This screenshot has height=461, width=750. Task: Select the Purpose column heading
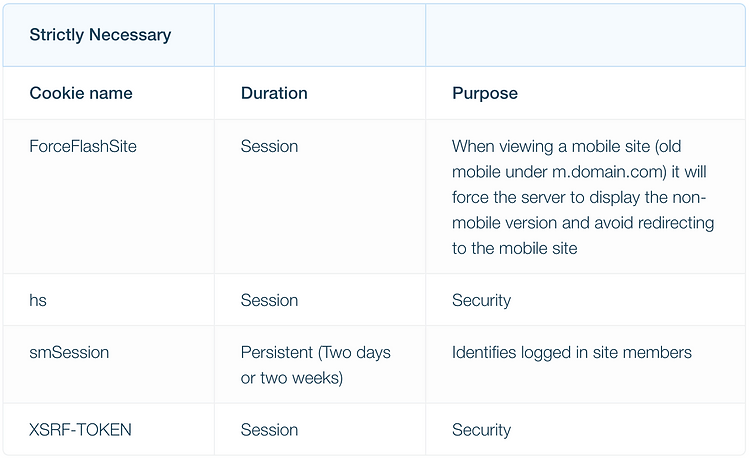pyautogui.click(x=485, y=93)
